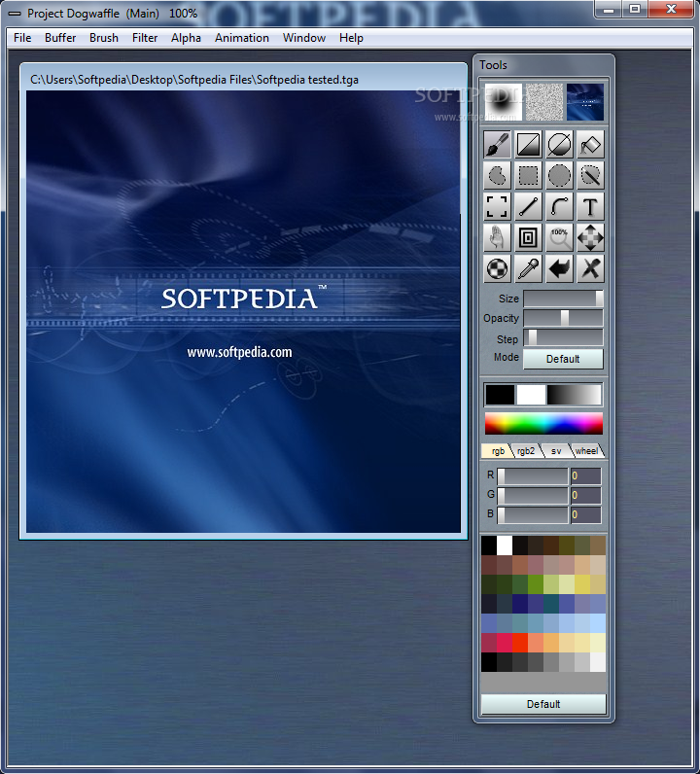The width and height of the screenshot is (700, 774).
Task: Pick the elliptical dashed selection tool
Action: tap(559, 175)
